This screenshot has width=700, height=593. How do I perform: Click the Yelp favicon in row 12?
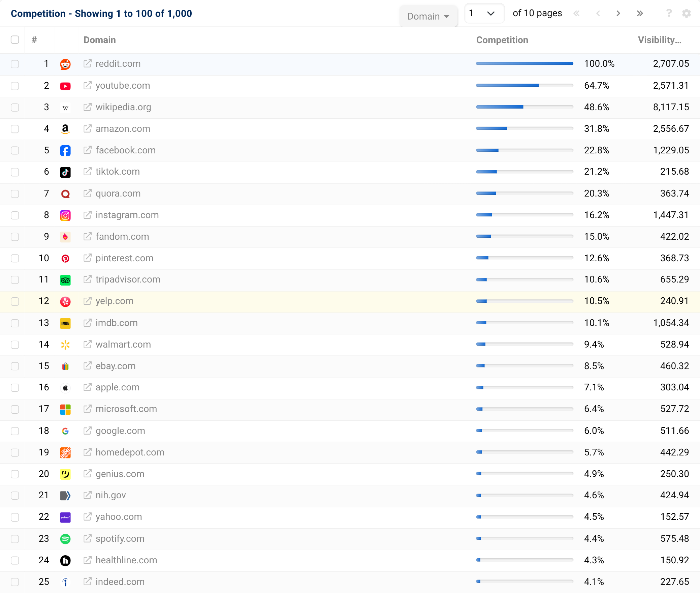click(x=65, y=301)
